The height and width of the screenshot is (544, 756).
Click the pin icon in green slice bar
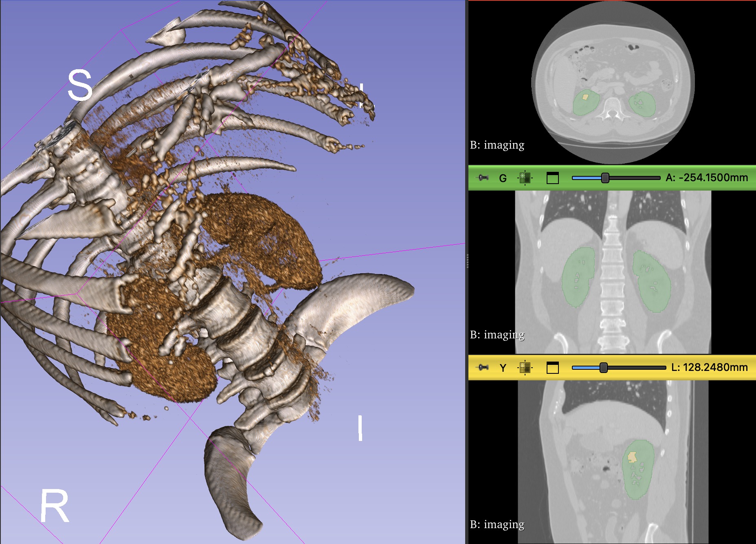(x=483, y=178)
